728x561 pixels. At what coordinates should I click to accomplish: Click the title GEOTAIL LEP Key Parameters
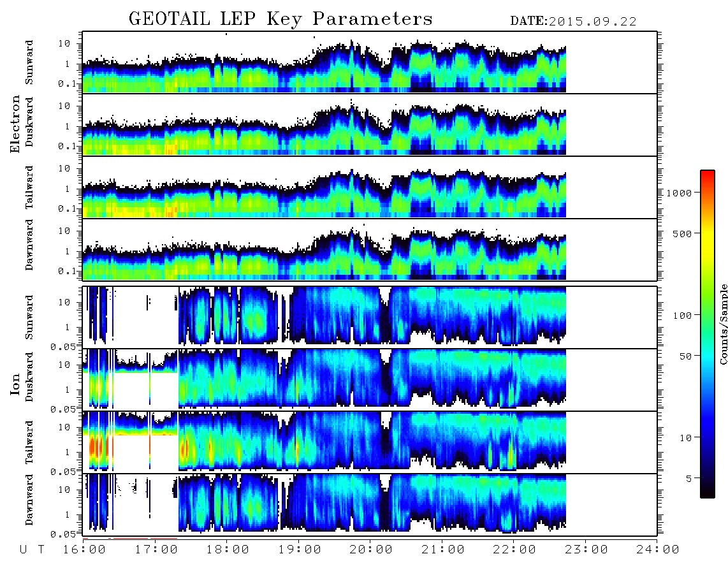tap(280, 19)
